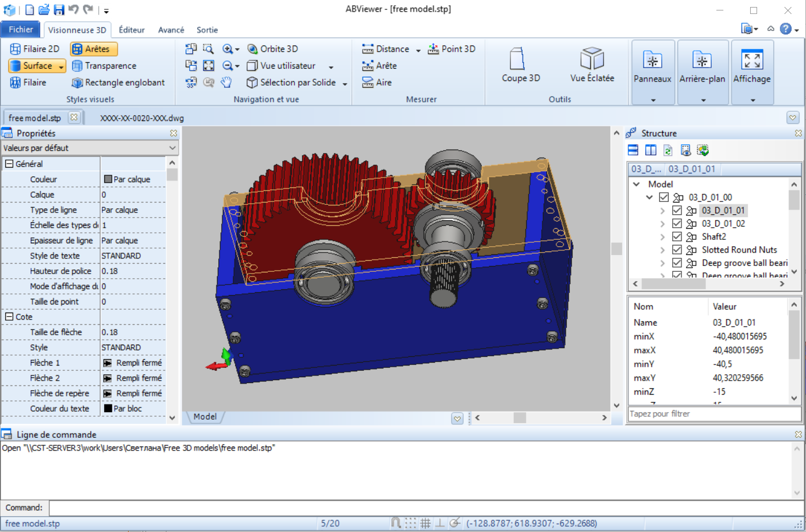Click the Point 3D measurement tool
The image size is (806, 532).
(x=452, y=49)
